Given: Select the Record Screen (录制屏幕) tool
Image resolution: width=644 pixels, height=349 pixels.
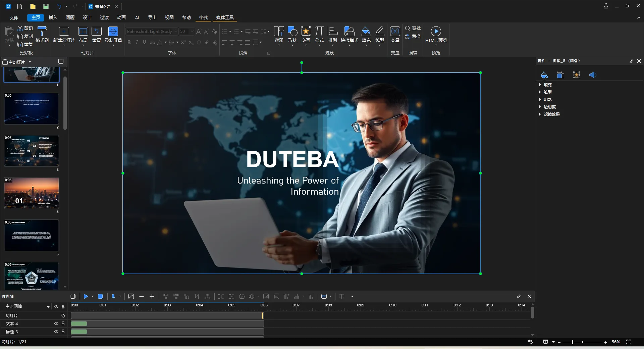Looking at the screenshot, I should [x=113, y=35].
